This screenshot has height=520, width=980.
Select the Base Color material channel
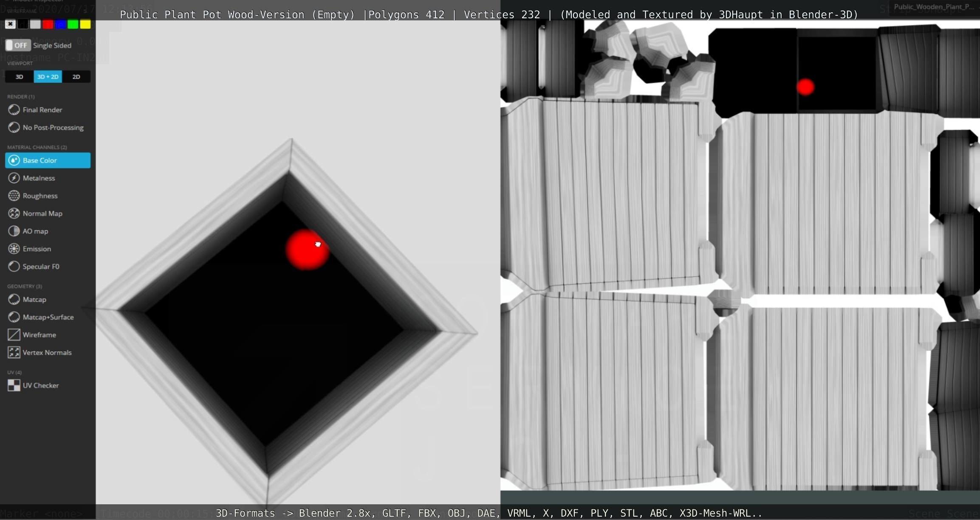point(48,160)
